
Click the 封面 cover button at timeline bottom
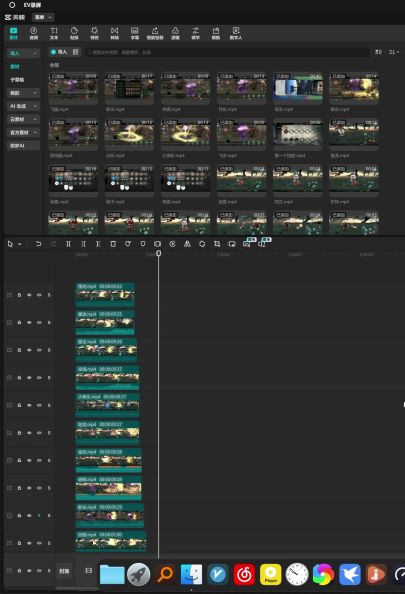[x=64, y=571]
